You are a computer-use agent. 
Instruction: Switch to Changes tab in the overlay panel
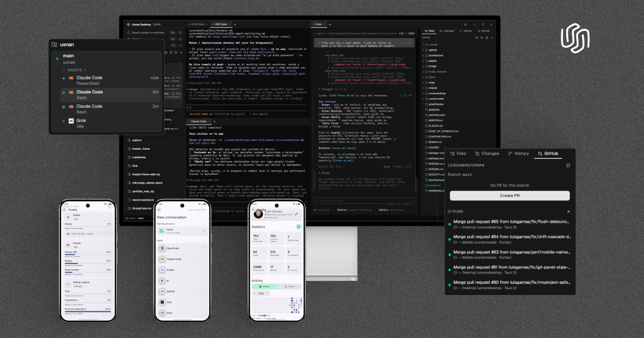pos(487,153)
